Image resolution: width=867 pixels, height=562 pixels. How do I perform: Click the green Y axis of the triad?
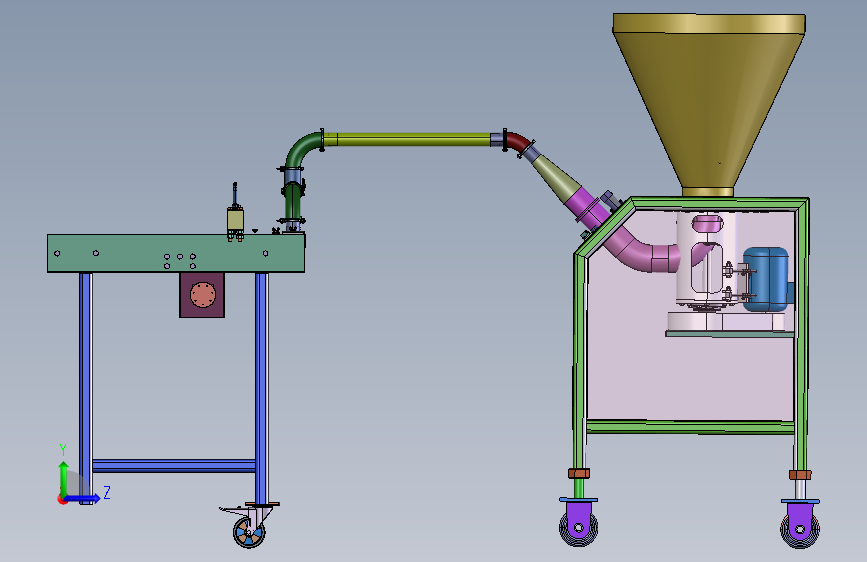(x=64, y=478)
